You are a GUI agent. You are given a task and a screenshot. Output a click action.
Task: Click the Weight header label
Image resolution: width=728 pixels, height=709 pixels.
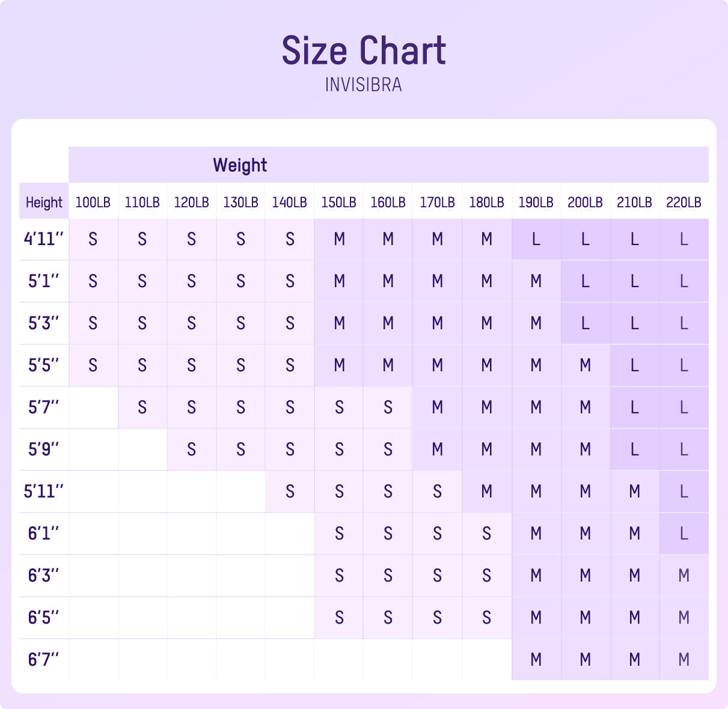click(x=240, y=165)
